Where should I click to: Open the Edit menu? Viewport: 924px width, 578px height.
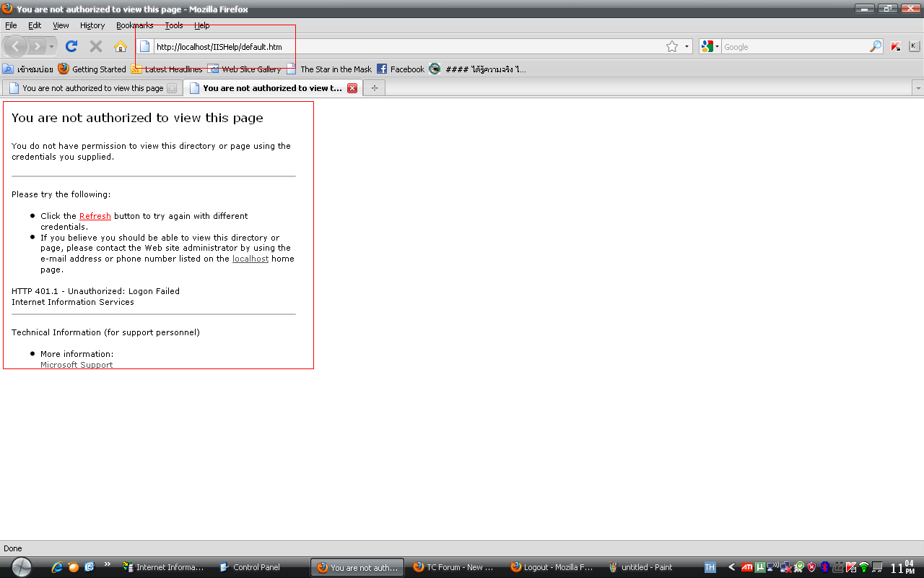click(x=35, y=25)
